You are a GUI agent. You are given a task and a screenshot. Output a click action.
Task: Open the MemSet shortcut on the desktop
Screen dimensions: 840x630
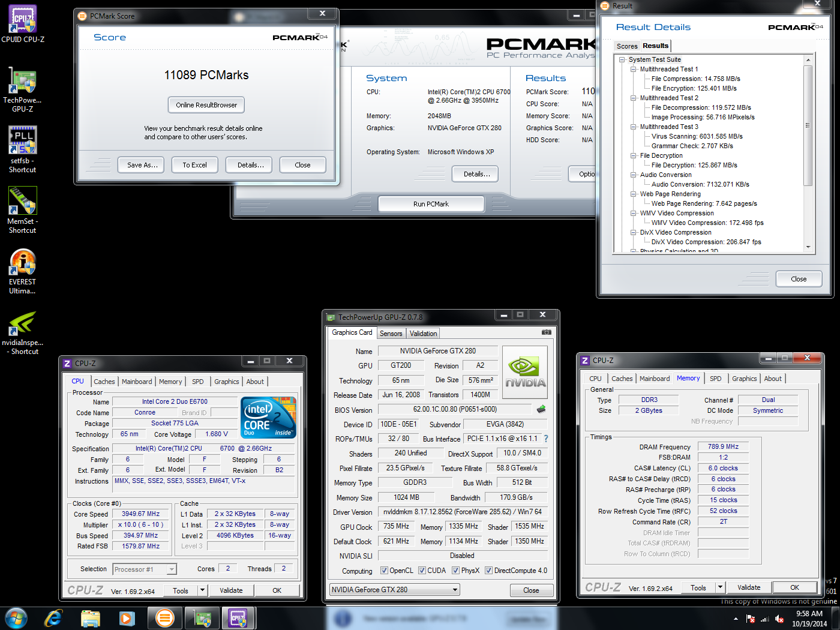23,210
